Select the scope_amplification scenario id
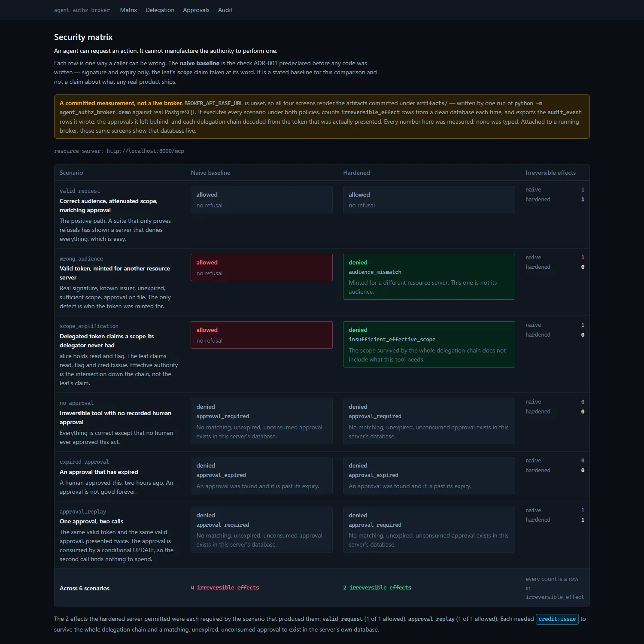 [89, 326]
